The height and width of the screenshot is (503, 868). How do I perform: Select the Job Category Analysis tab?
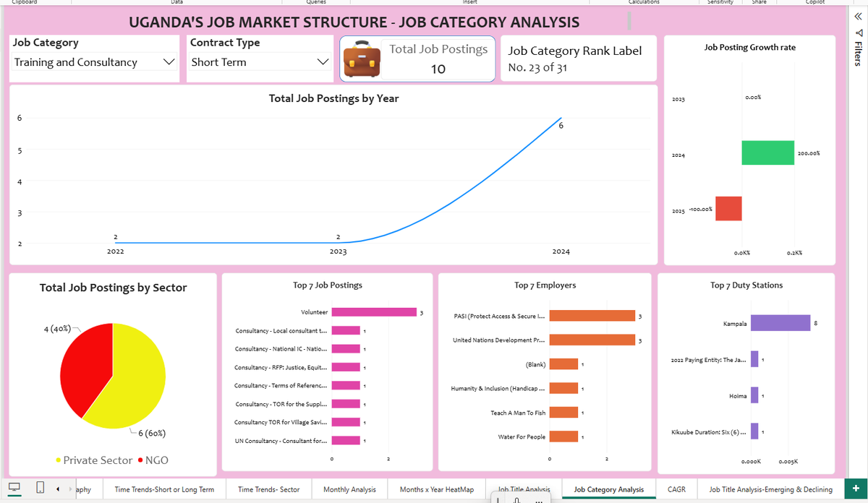point(609,489)
